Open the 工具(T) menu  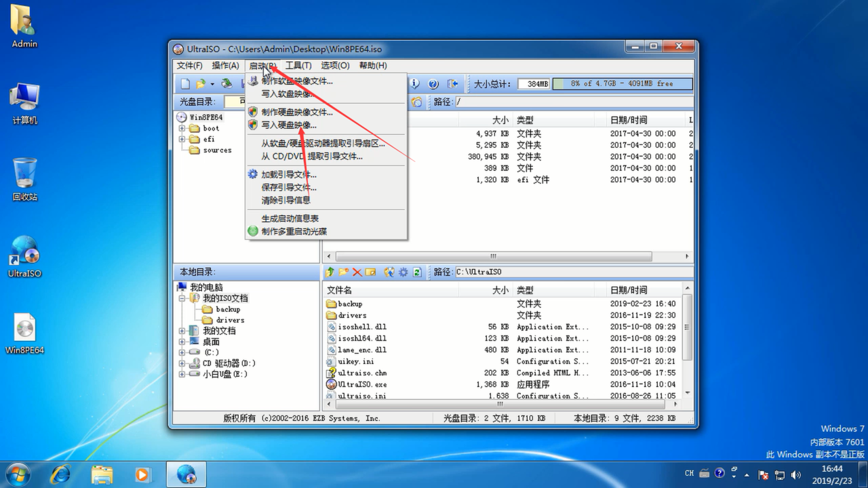(298, 65)
